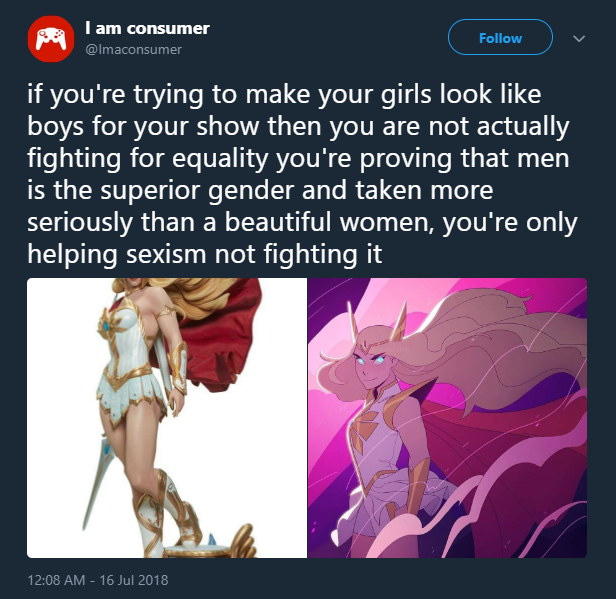Screen dimensions: 616x599
Task: Open the "I am consumer" display name
Action: [x=147, y=28]
